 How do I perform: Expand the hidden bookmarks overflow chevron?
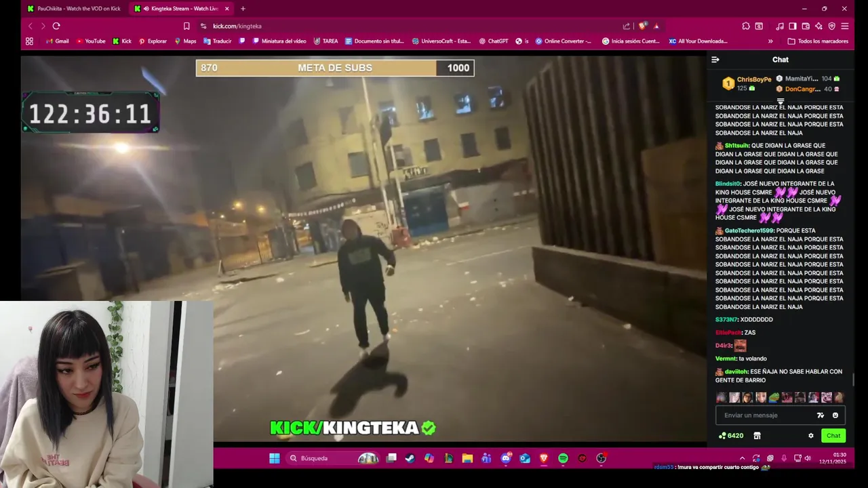click(x=770, y=41)
